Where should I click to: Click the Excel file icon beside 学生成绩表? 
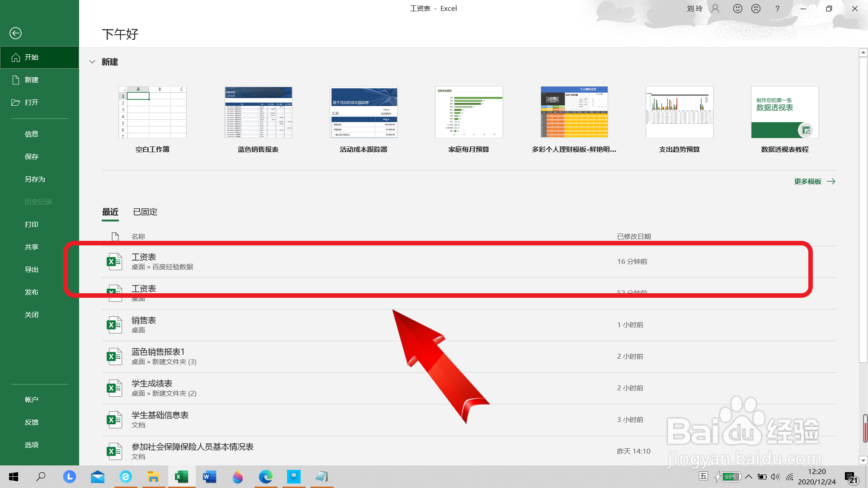point(114,388)
